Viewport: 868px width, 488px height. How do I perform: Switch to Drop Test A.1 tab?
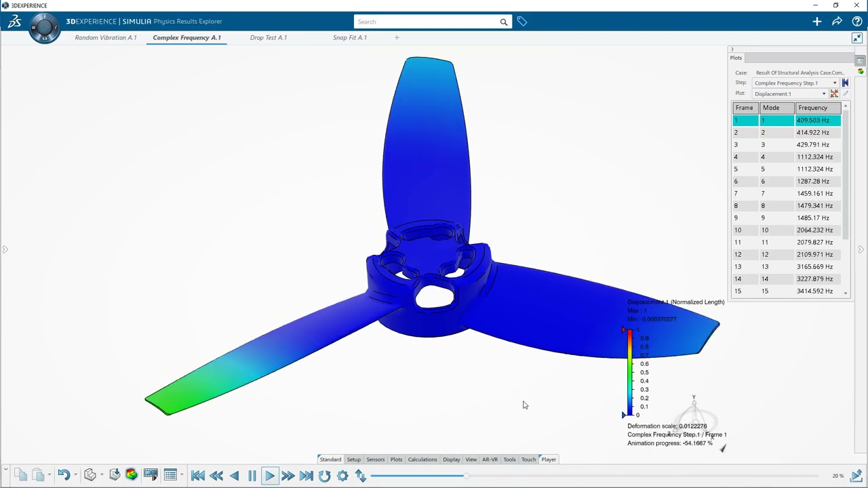pyautogui.click(x=269, y=38)
